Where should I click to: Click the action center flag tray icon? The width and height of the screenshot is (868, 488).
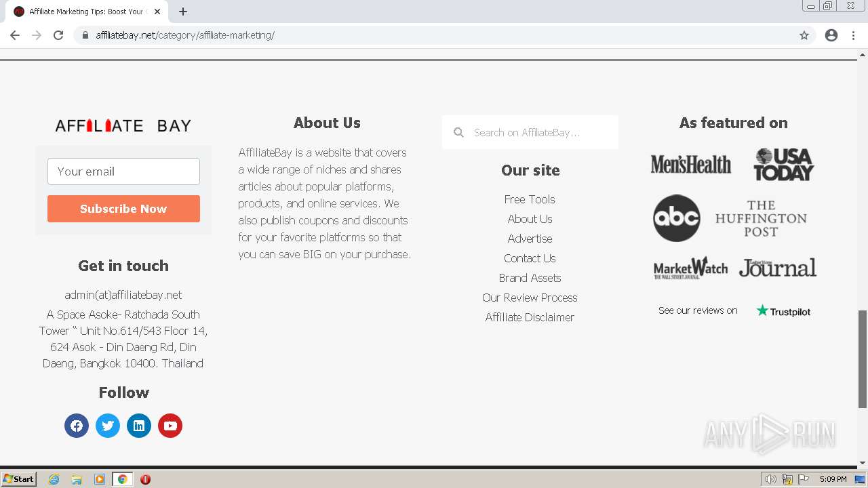804,479
